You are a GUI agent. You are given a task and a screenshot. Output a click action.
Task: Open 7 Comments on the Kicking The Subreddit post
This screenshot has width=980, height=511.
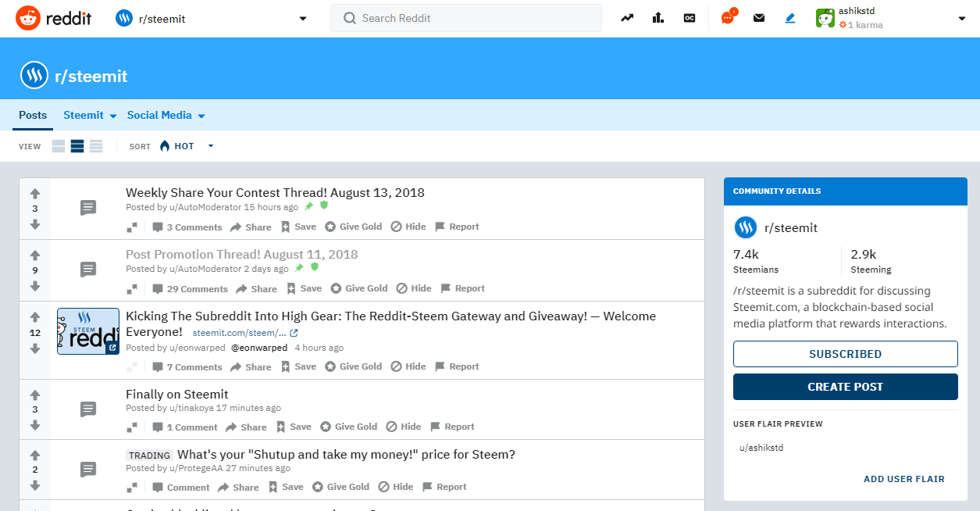(x=187, y=367)
